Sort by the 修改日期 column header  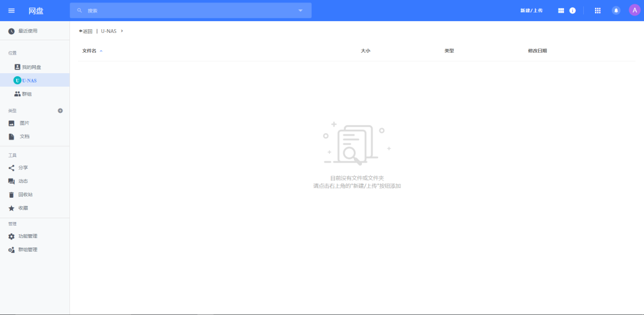click(x=537, y=51)
